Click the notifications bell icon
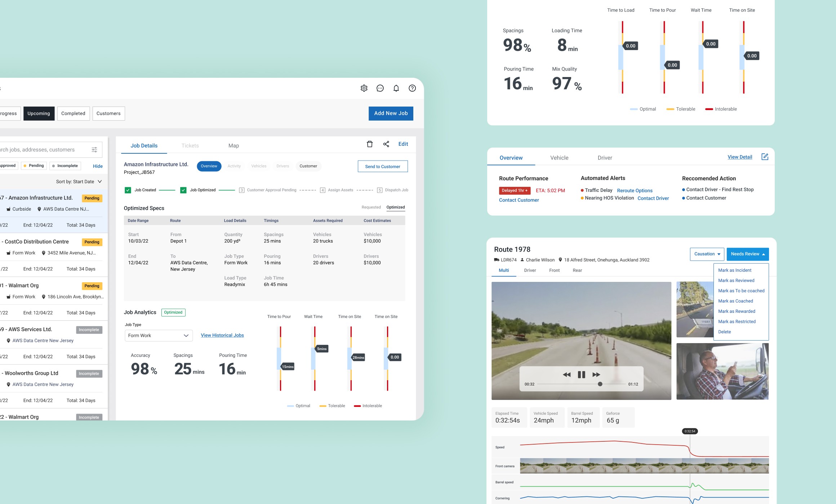Image resolution: width=836 pixels, height=504 pixels. pyautogui.click(x=396, y=88)
